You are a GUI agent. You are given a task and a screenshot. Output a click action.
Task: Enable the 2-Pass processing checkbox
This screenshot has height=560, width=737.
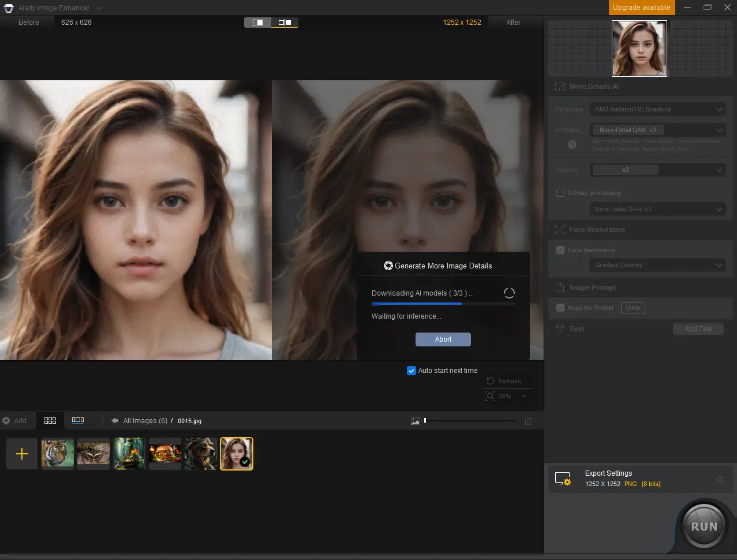[x=560, y=193]
